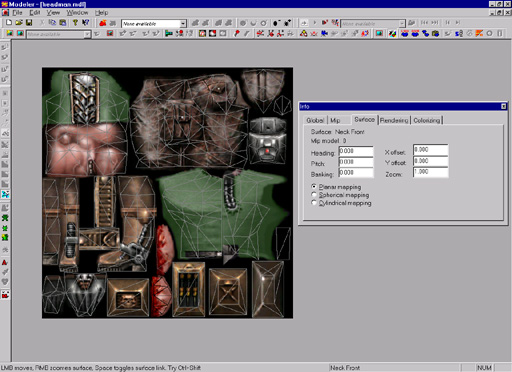The width and height of the screenshot is (512, 372).
Task: Click the colored triangle icon in second toolbar
Action: click(303, 33)
